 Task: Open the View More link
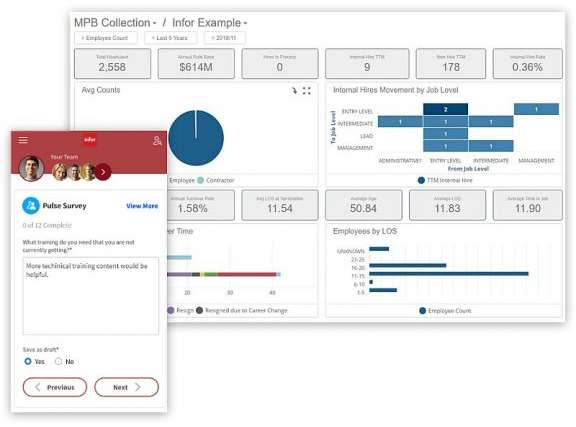[x=142, y=206]
